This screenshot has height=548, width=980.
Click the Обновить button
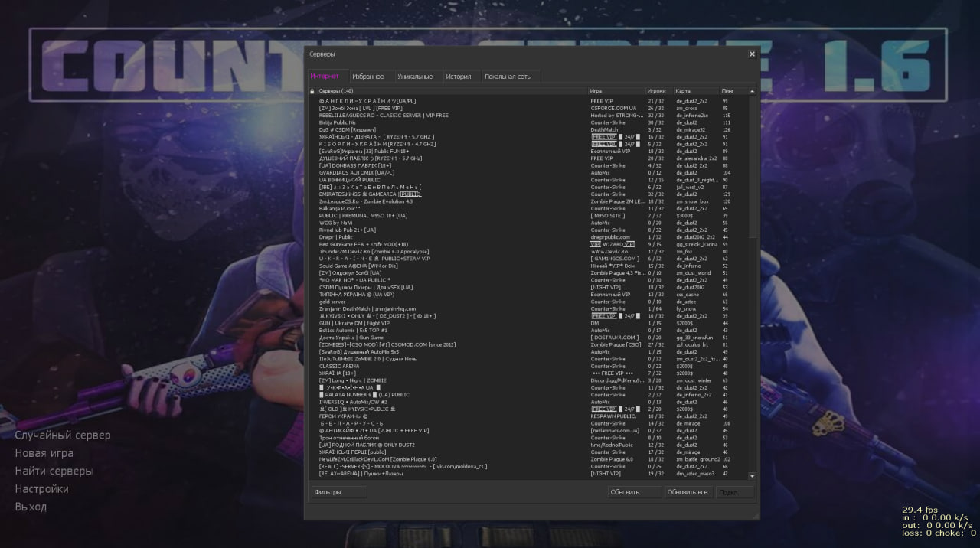click(635, 492)
